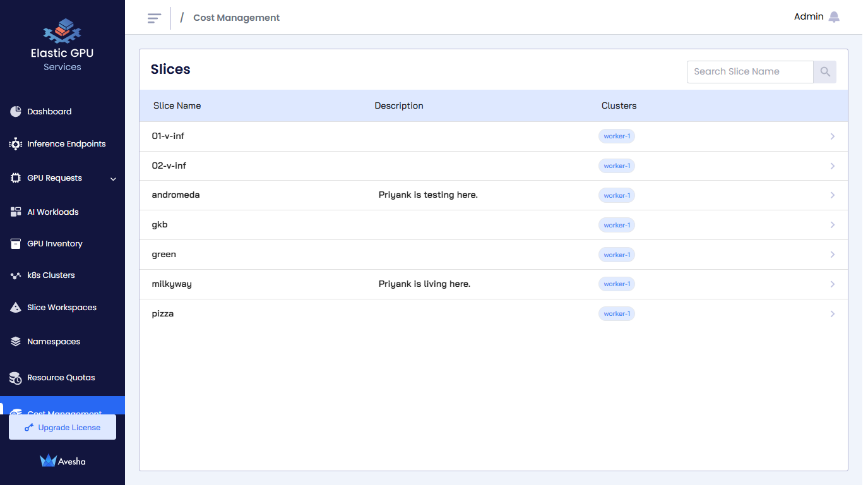This screenshot has height=494, width=868.
Task: Click the Namespaces layers icon
Action: pos(16,342)
